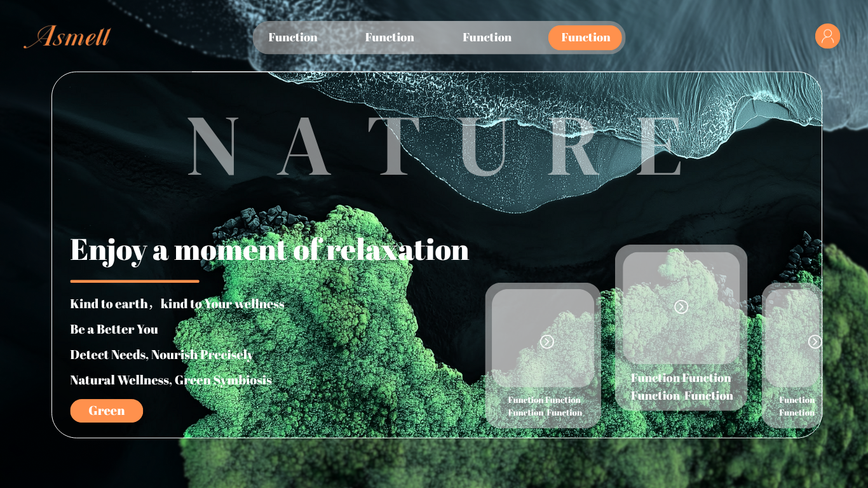Viewport: 868px width, 488px height.
Task: Click the large NATURE title text
Action: tap(436, 147)
